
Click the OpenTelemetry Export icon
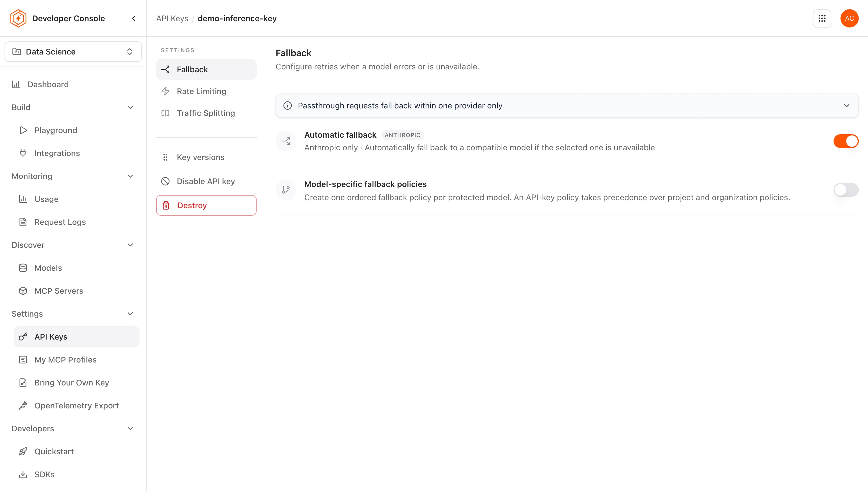point(23,405)
